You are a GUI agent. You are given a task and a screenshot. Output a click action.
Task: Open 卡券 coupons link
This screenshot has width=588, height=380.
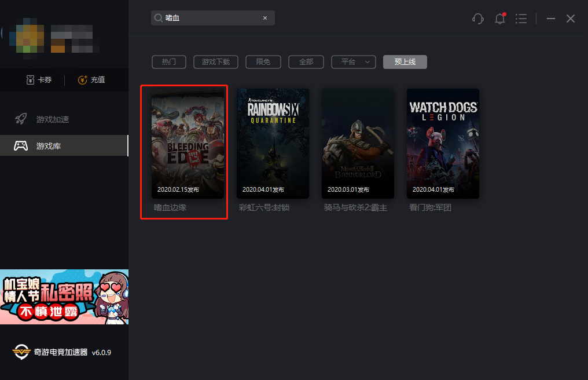tap(39, 79)
